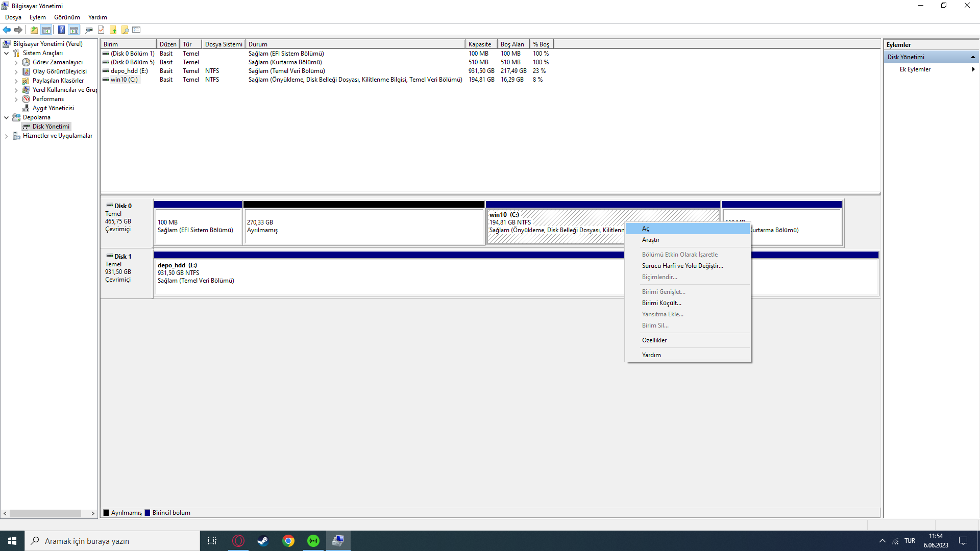
Task: Toggle the Show/Hide Console Tree icon
Action: point(46,30)
